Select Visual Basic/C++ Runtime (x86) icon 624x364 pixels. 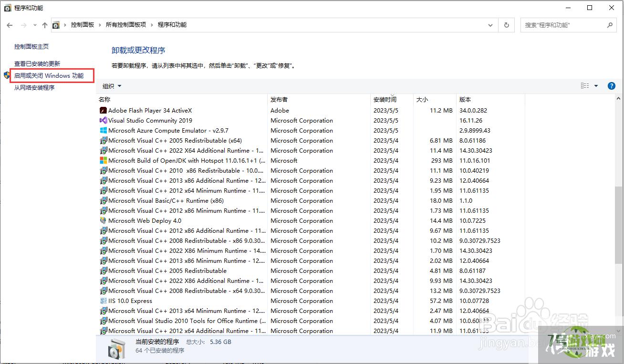pyautogui.click(x=103, y=200)
